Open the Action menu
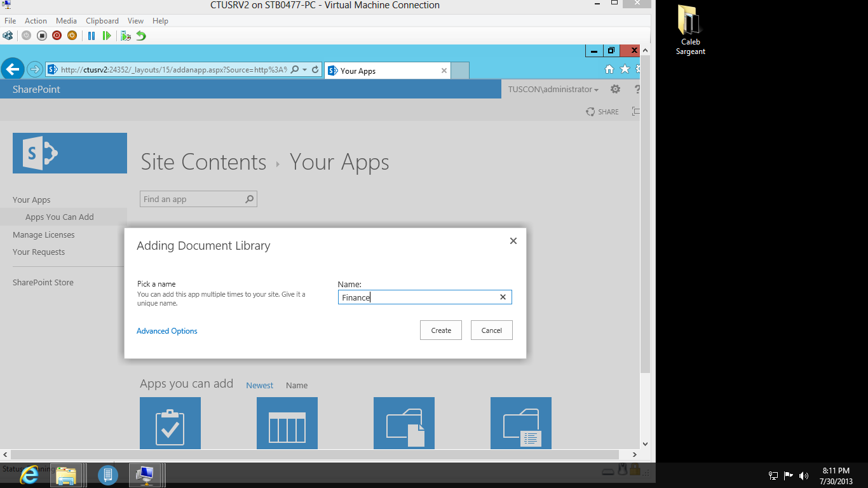The width and height of the screenshot is (868, 488). coord(36,21)
